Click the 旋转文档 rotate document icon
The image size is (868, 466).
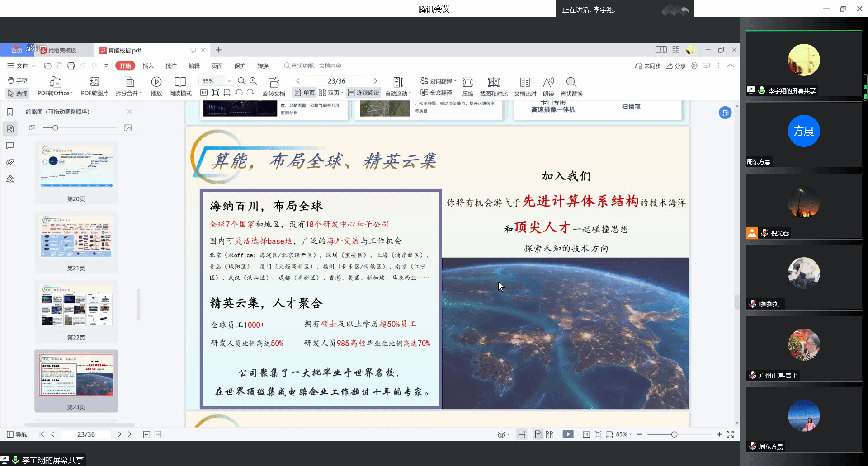pos(274,82)
